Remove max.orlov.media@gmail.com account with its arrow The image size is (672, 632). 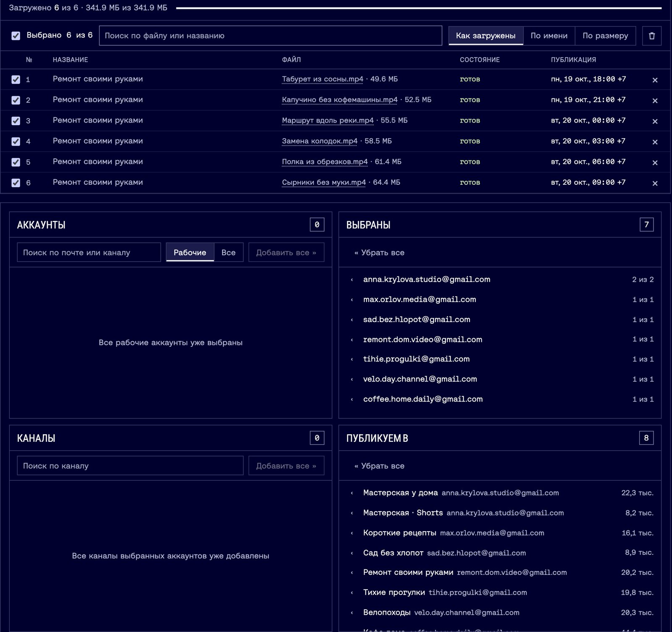(x=352, y=300)
